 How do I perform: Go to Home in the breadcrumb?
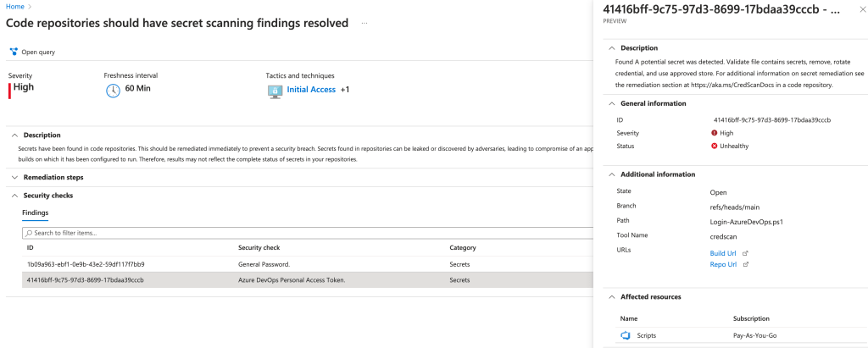[x=12, y=6]
